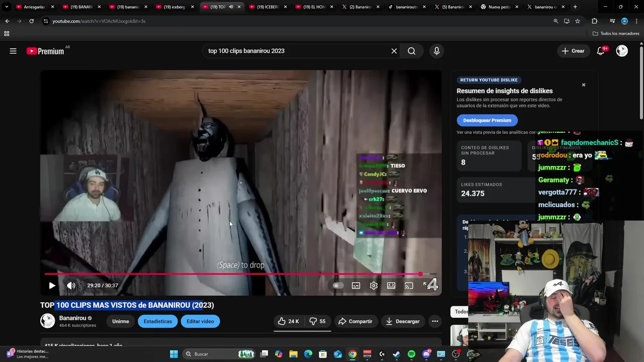644x362 pixels.
Task: Seek on the red video progress bar
Action: click(x=240, y=274)
